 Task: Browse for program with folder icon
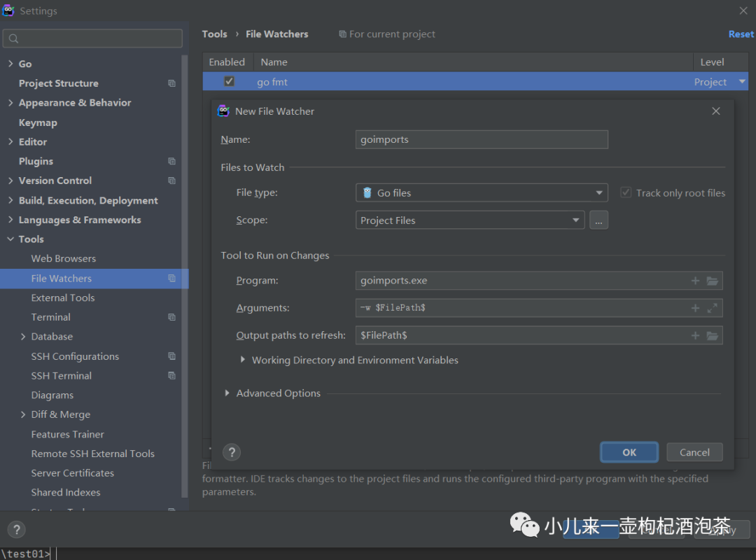pyautogui.click(x=712, y=281)
